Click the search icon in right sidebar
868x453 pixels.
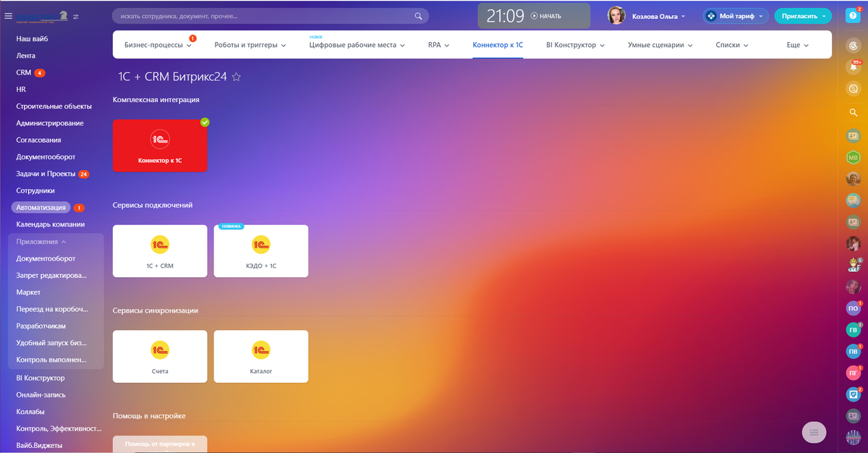854,112
